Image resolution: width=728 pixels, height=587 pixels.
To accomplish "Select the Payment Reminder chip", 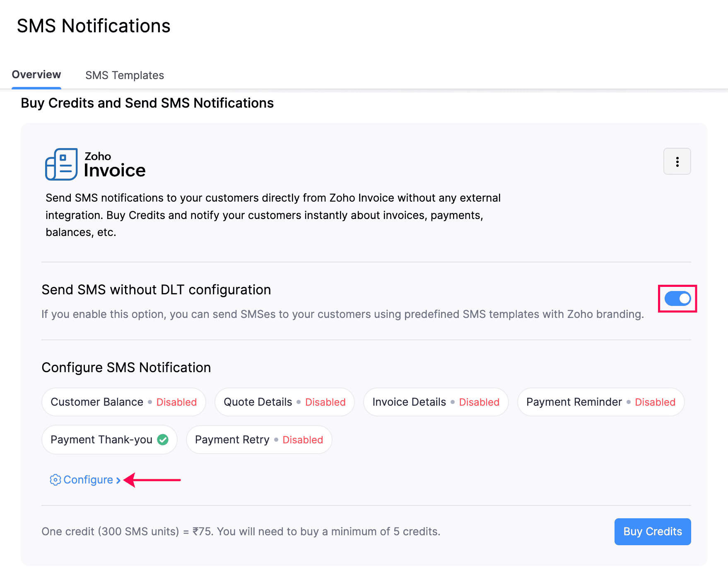I will tap(600, 402).
